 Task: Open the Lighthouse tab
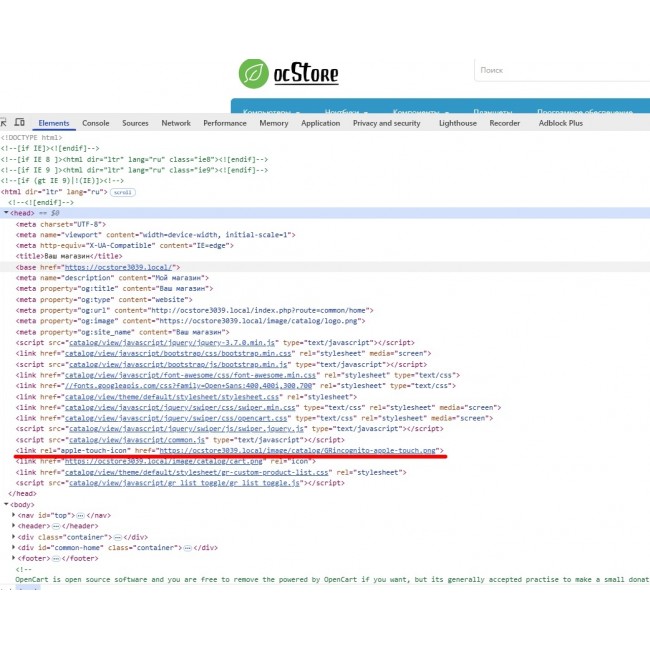coord(458,123)
